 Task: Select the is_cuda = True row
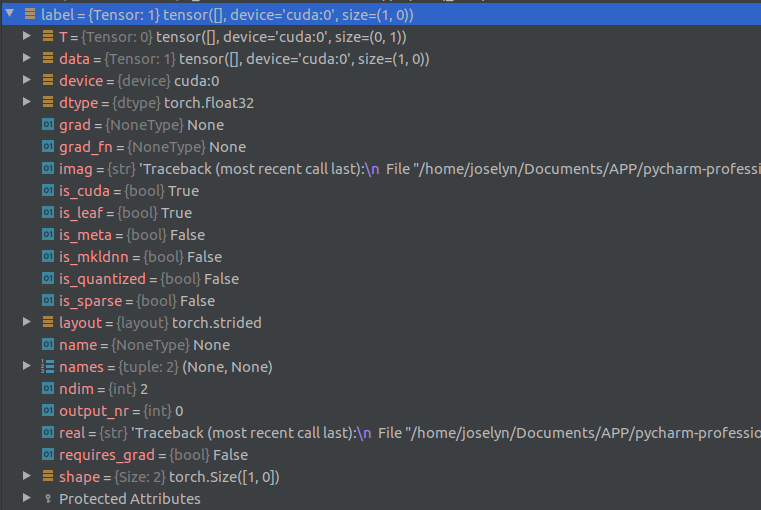[129, 191]
